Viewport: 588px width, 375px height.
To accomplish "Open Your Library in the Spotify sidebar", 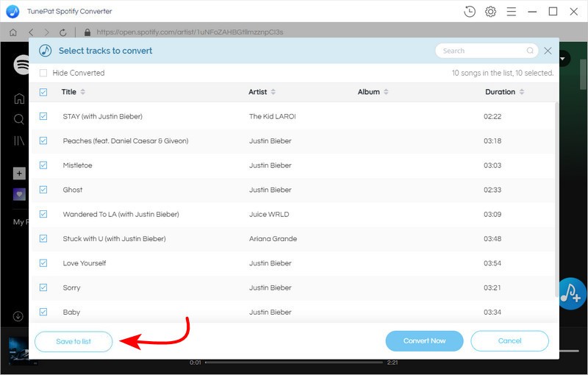I will (x=19, y=140).
